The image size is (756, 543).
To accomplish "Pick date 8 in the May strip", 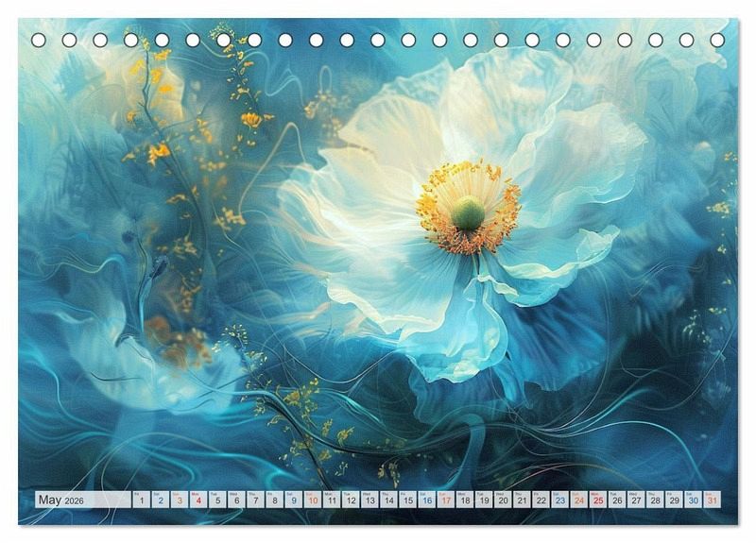I will pyautogui.click(x=275, y=500).
